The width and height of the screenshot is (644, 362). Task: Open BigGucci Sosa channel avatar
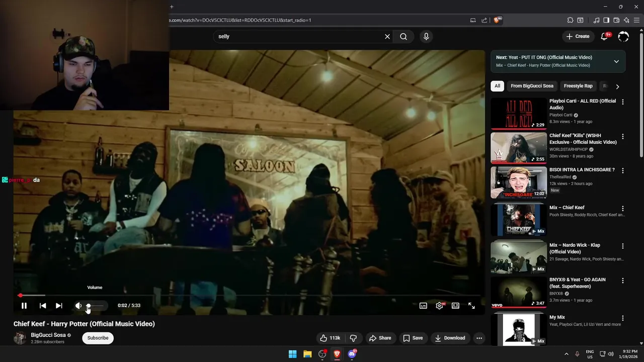coord(20,338)
